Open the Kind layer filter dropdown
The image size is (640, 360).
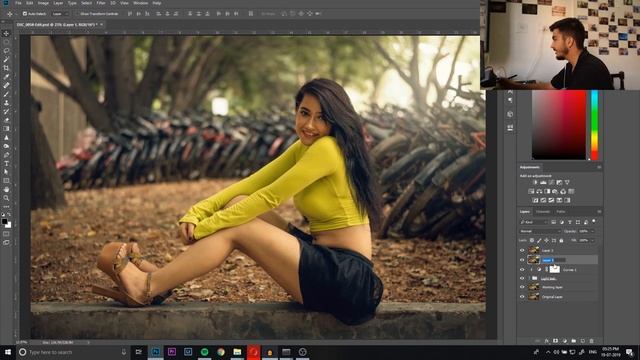coord(533,222)
